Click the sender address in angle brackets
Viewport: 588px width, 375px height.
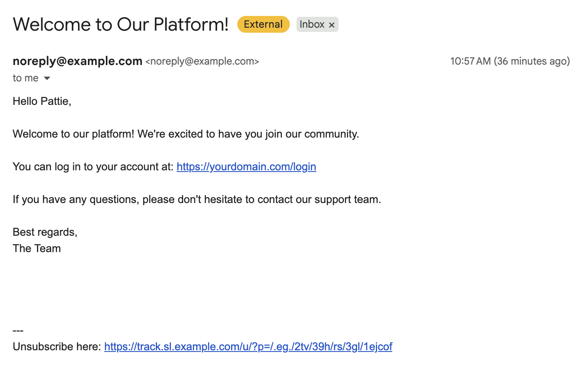coord(202,61)
